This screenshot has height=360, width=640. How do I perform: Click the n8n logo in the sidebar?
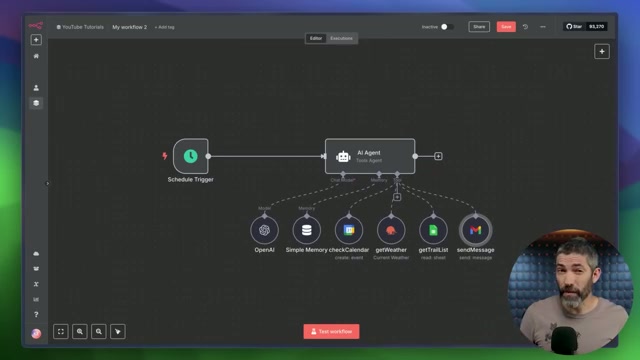[x=36, y=26]
